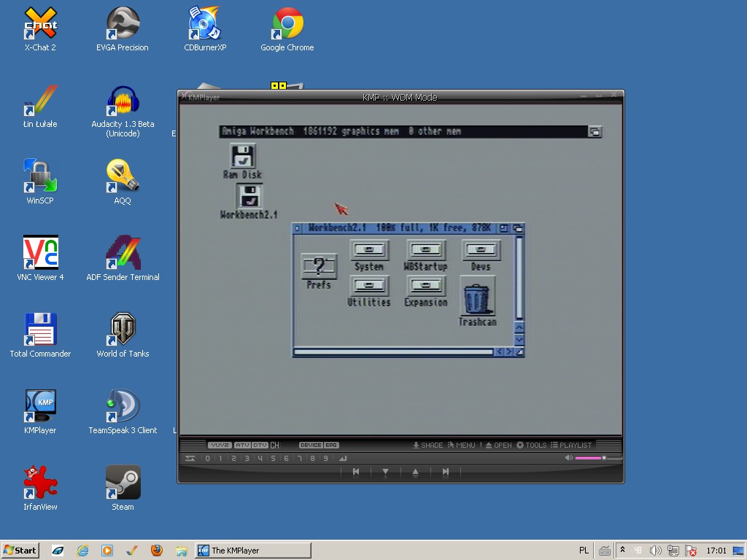Mute audio via KMPlayer speaker icon
747x560 pixels.
569,458
